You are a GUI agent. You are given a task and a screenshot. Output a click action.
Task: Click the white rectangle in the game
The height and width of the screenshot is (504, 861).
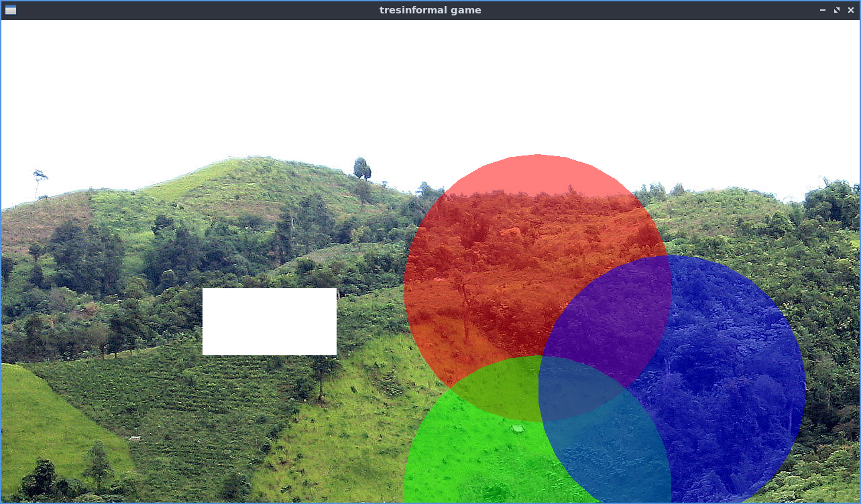point(270,322)
